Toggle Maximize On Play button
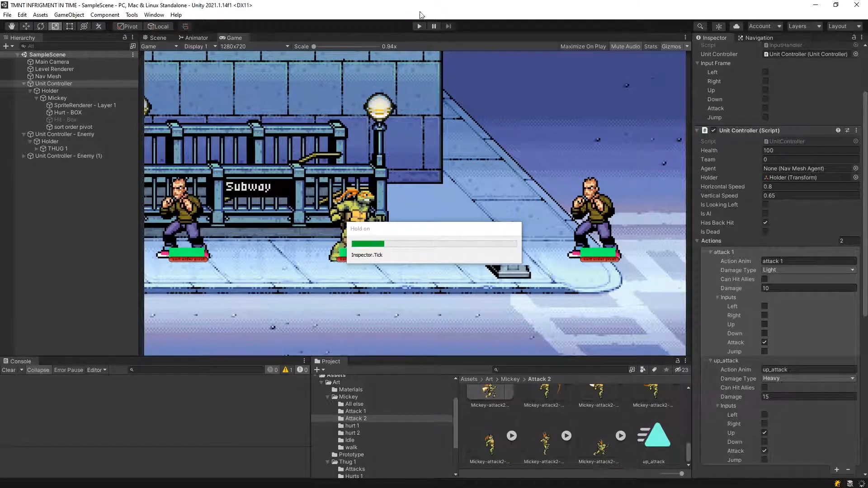 [583, 47]
